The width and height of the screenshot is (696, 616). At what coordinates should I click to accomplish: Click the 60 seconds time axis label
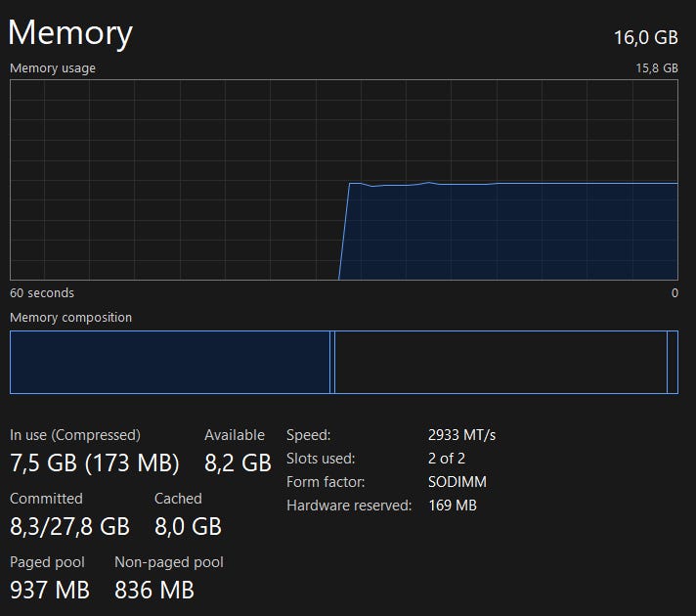(42, 292)
